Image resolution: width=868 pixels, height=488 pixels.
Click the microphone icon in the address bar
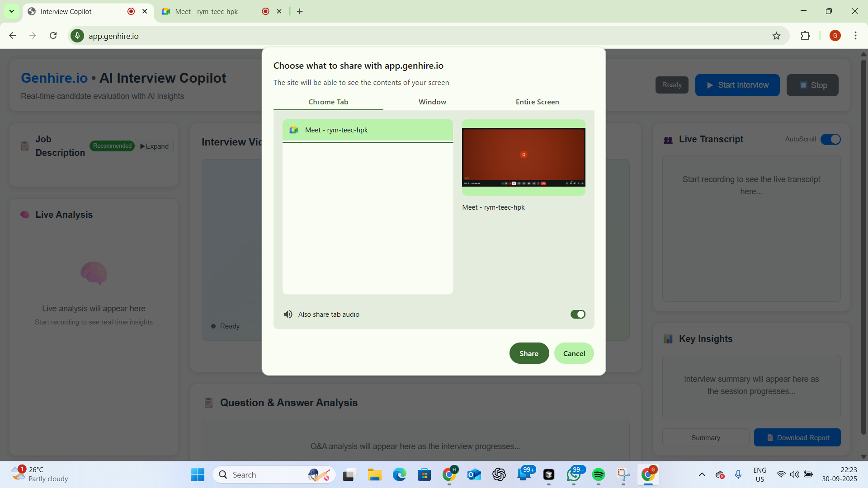[x=77, y=36]
